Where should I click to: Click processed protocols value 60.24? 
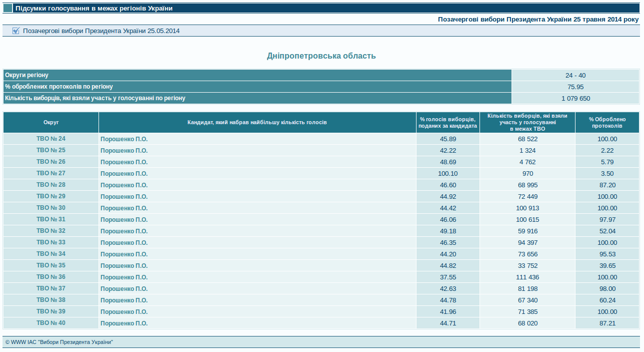[x=607, y=300]
